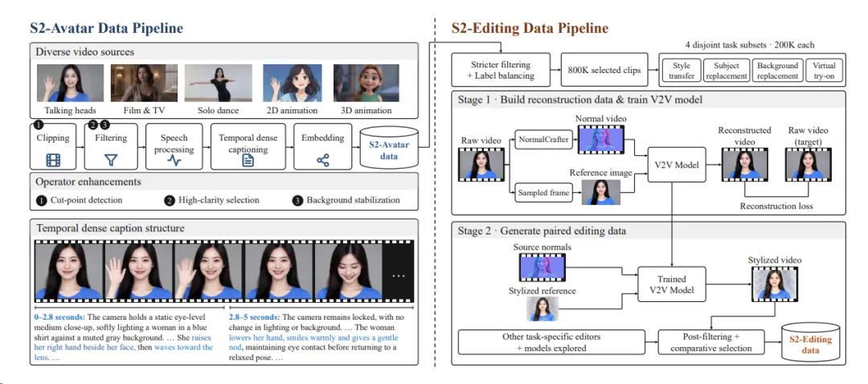This screenshot has width=868, height=384.
Task: Click the Stylized video thumbnail
Action: pos(775,284)
